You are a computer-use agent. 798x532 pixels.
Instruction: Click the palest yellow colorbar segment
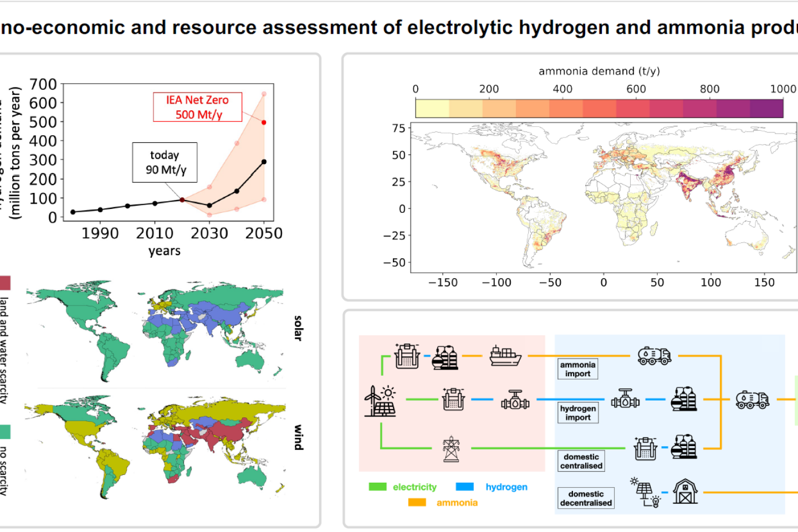pyautogui.click(x=432, y=109)
